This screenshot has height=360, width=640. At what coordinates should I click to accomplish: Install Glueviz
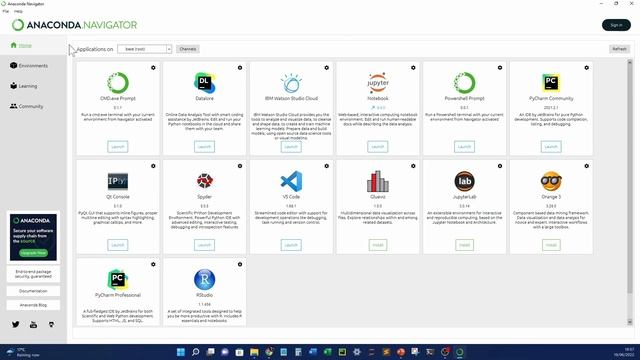[378, 245]
